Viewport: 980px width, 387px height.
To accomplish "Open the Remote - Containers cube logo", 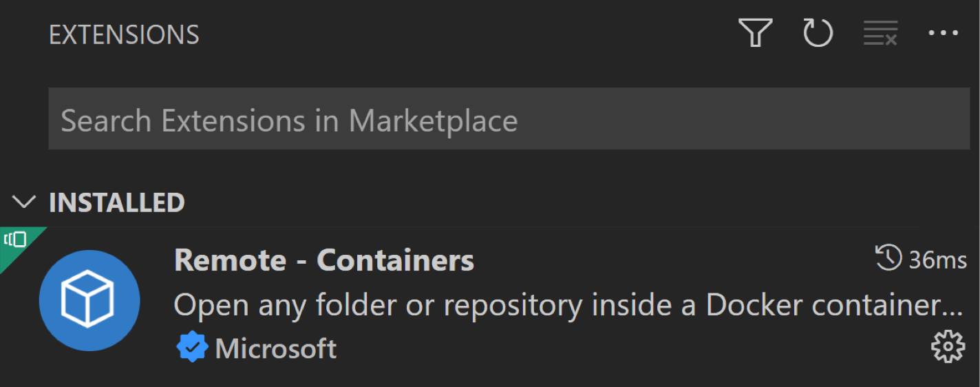I will [89, 301].
